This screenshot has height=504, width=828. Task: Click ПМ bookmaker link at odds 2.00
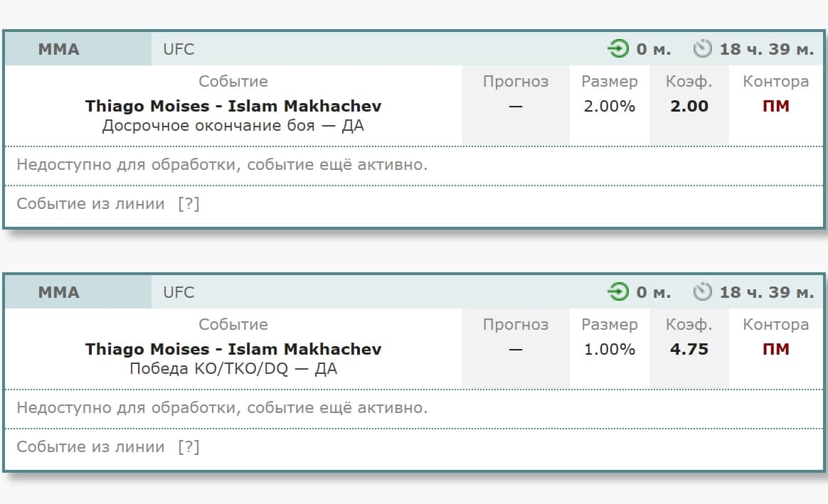pyautogui.click(x=776, y=106)
